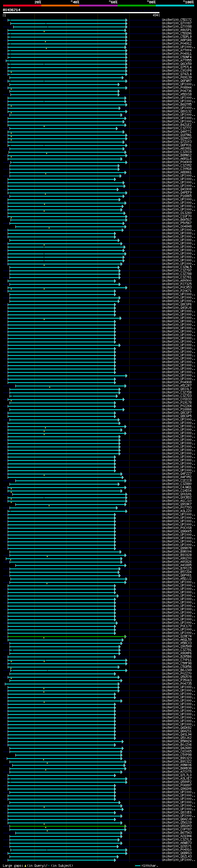
Task: Click hit UniRef100_Q8CGP5
Action: pos(177,416)
